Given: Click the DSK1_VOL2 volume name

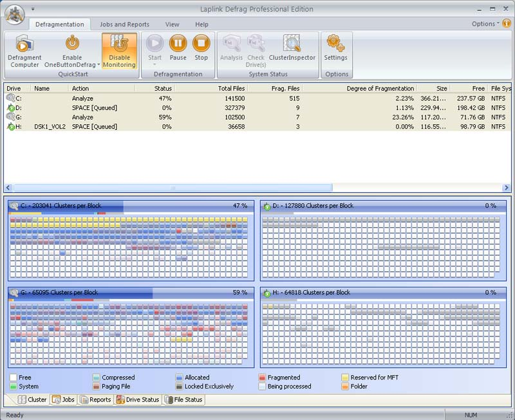Looking at the screenshot, I should coord(50,127).
